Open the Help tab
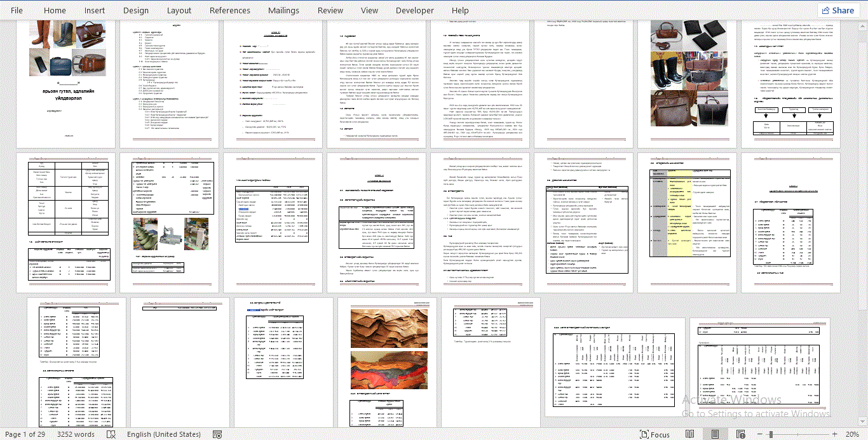This screenshot has height=440, width=868. (x=460, y=10)
